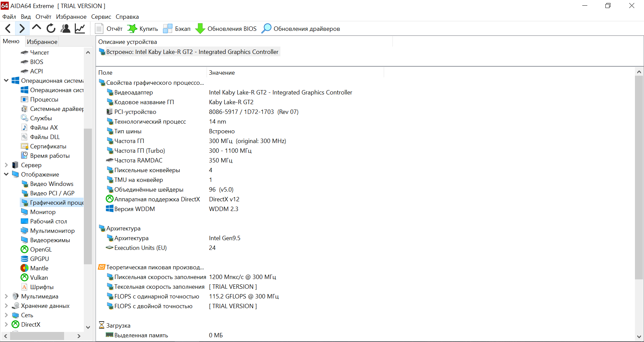Screen dimensions: 644x342
Task: Select GPGPU in the tree
Action: click(x=39, y=259)
